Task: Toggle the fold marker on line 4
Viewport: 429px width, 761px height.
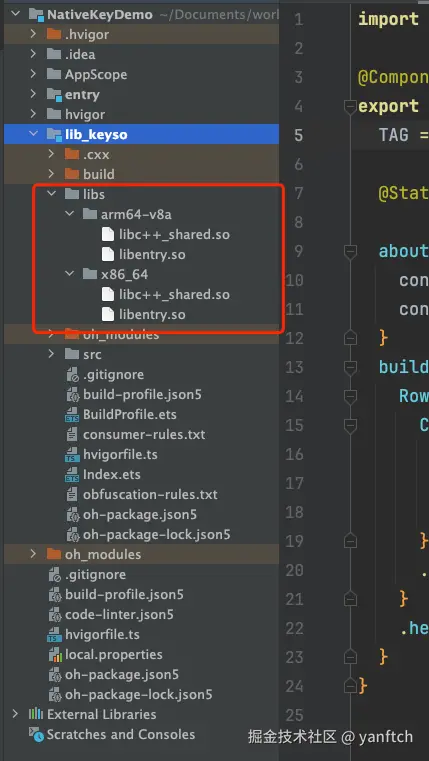Action: coord(350,106)
